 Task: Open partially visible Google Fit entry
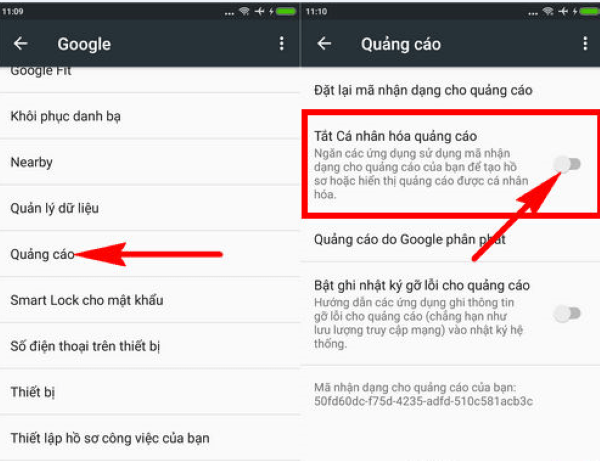(x=41, y=72)
